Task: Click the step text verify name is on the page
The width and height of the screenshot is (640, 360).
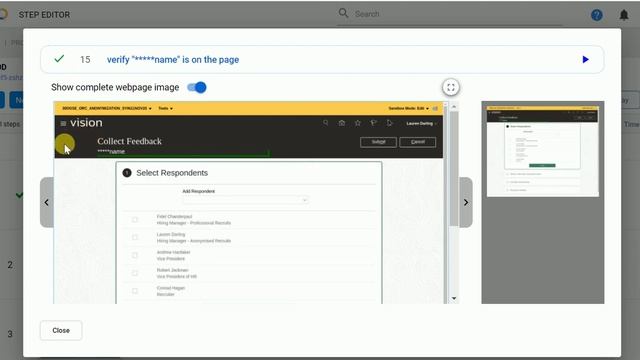Action: point(173,60)
